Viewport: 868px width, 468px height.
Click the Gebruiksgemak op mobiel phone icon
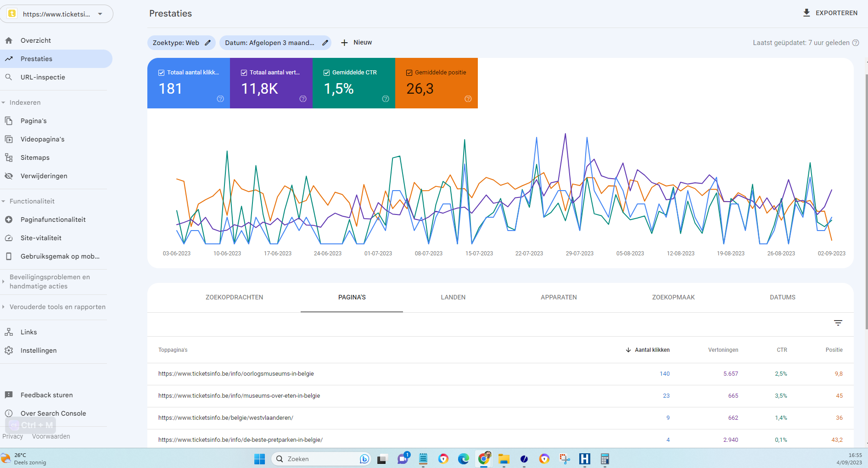[x=9, y=256]
